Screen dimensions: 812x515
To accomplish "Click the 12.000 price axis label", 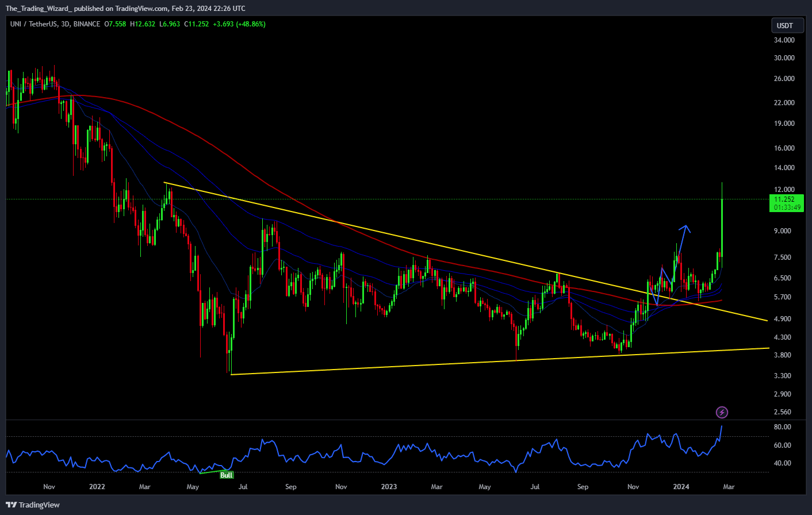I will point(784,190).
